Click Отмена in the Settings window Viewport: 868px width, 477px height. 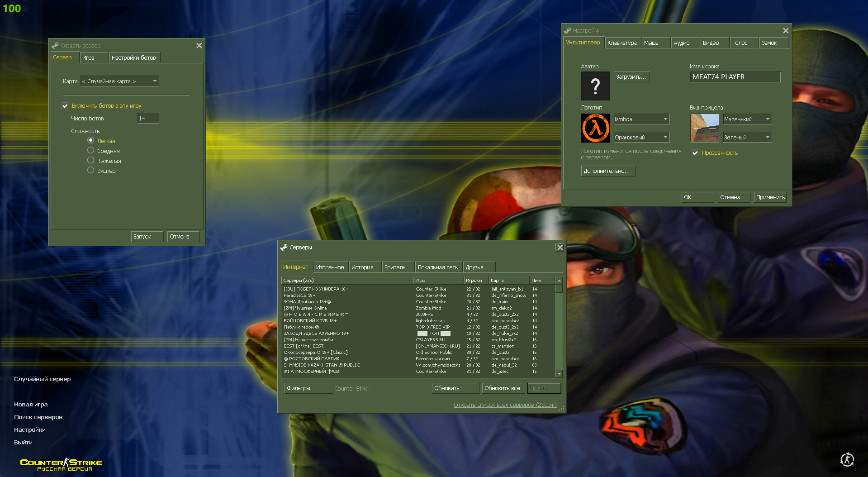point(734,197)
